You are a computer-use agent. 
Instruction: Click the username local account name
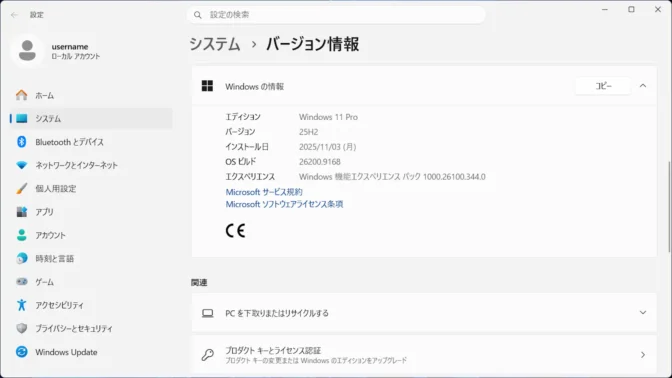tap(70, 46)
